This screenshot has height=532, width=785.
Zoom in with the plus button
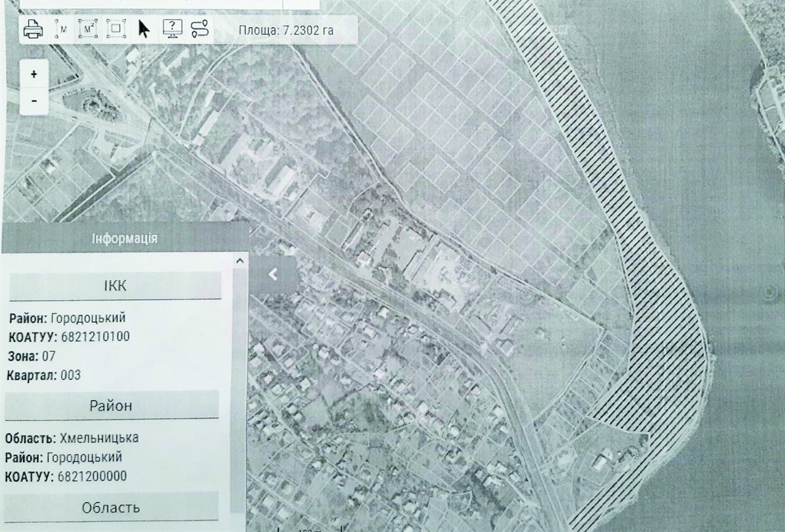pyautogui.click(x=34, y=74)
